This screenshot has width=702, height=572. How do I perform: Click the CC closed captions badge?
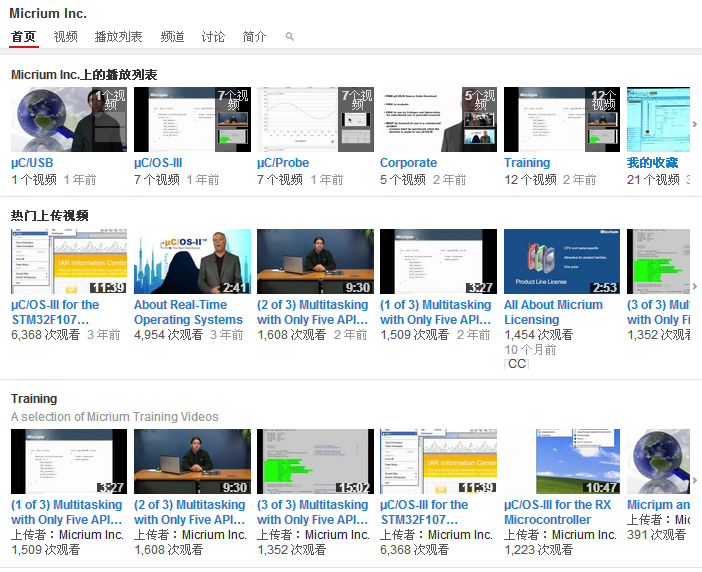pos(517,364)
